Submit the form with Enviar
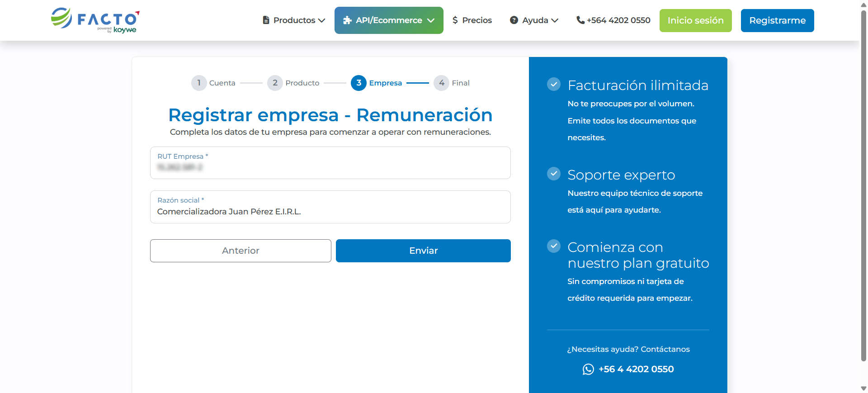Screen dimensions: 868x393 (x=423, y=251)
